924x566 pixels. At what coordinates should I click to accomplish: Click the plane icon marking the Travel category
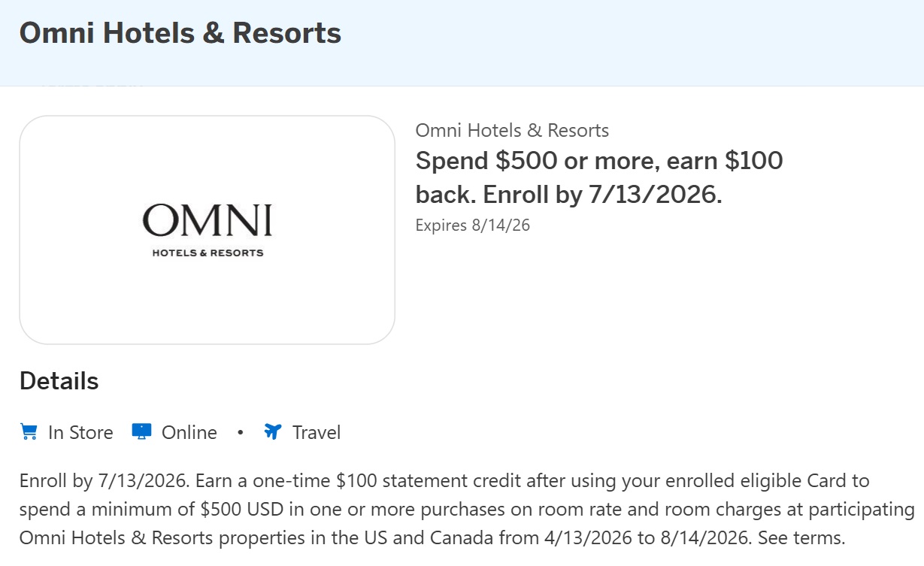tap(272, 431)
